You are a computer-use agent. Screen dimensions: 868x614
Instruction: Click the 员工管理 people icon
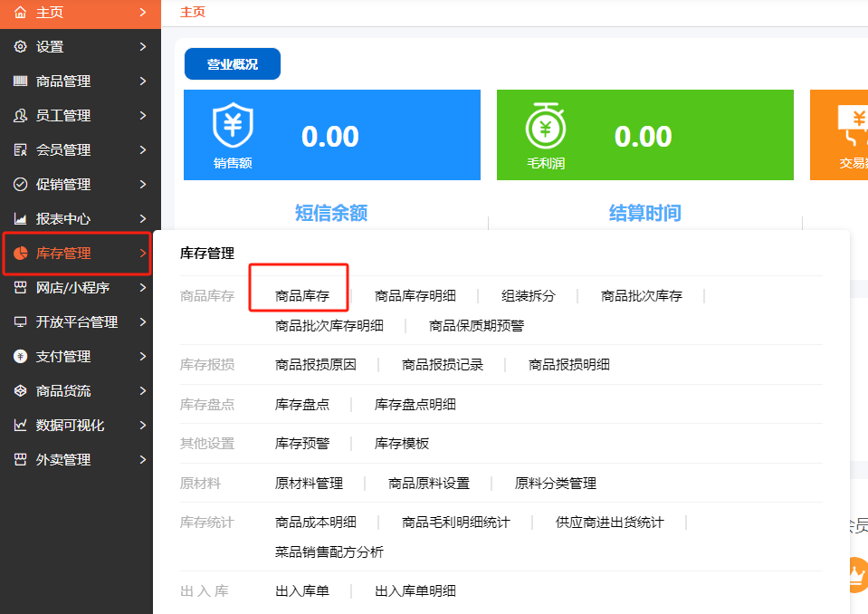tap(20, 116)
